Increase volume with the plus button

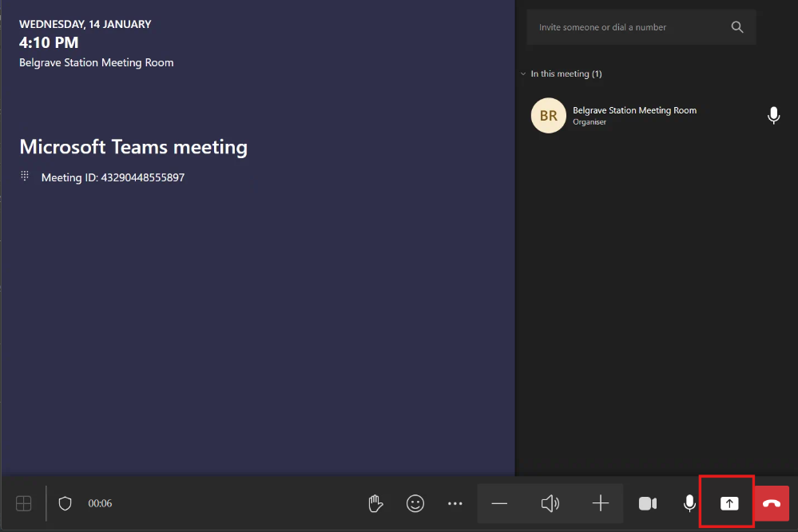[601, 503]
